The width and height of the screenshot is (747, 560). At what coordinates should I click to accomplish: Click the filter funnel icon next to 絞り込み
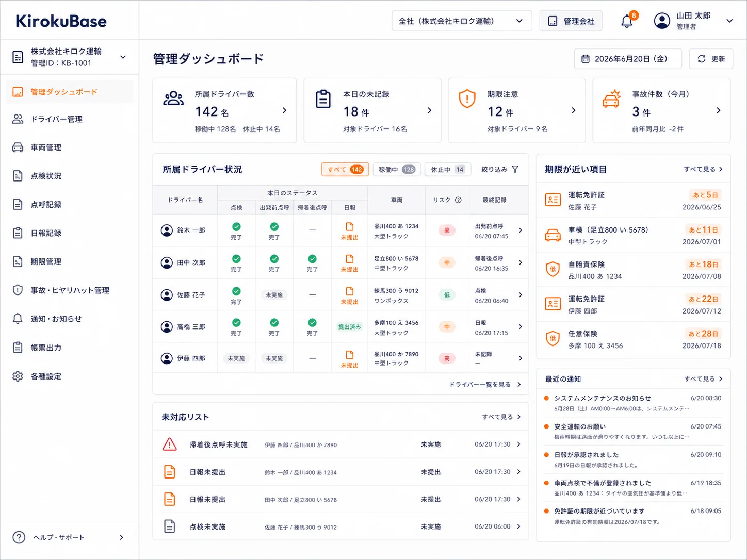[515, 169]
